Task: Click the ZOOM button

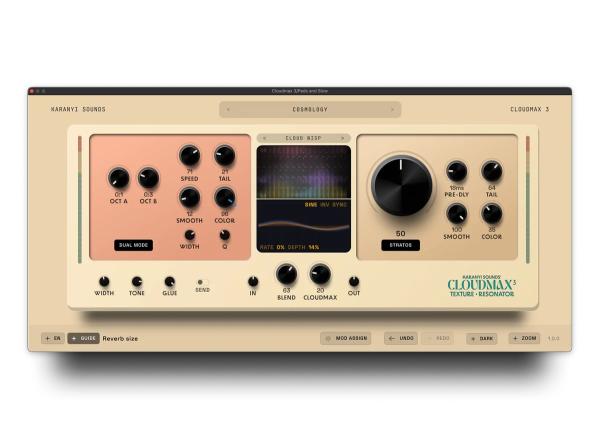Action: (x=525, y=338)
